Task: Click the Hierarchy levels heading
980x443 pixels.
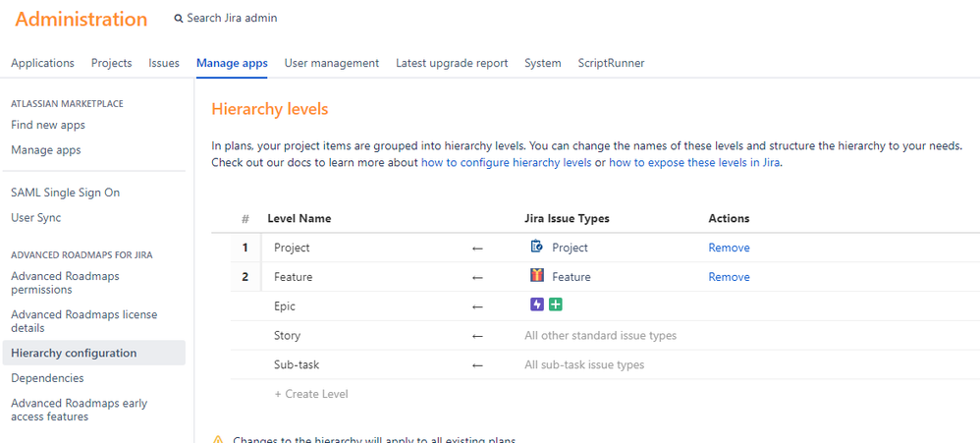Action: point(270,109)
